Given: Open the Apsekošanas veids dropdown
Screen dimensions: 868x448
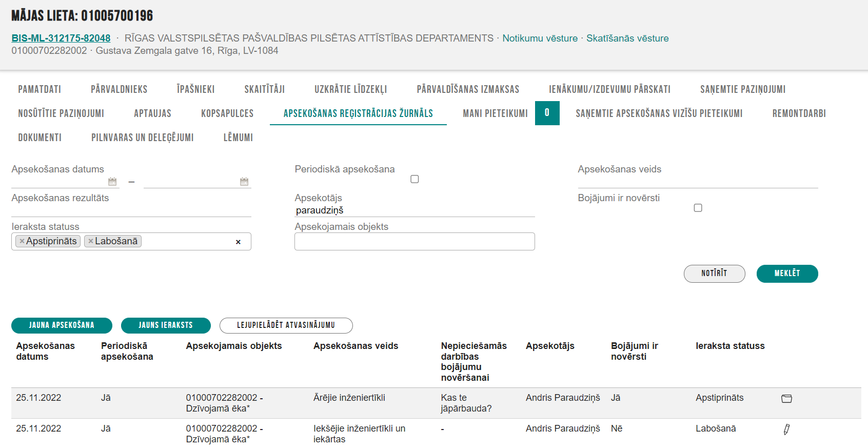Looking at the screenshot, I should [x=698, y=182].
